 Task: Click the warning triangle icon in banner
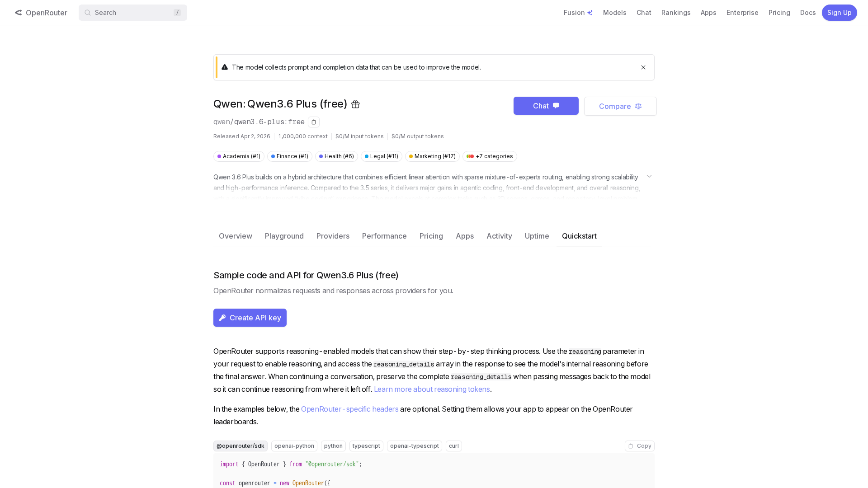(x=225, y=67)
